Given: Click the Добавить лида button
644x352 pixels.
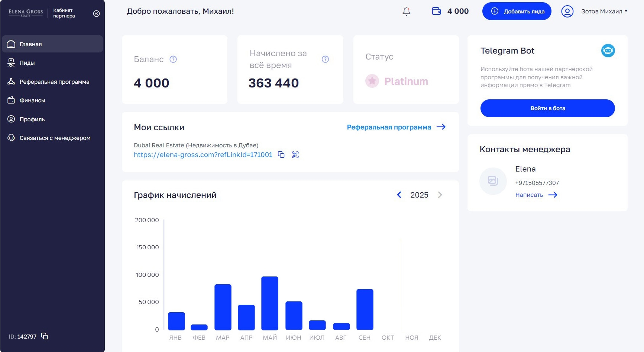Looking at the screenshot, I should pos(517,12).
